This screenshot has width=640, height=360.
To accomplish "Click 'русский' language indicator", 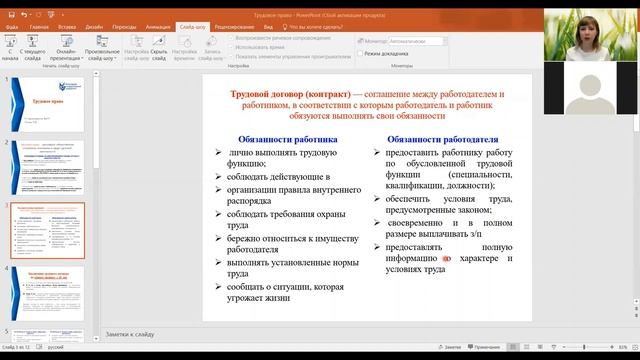I will [56, 347].
